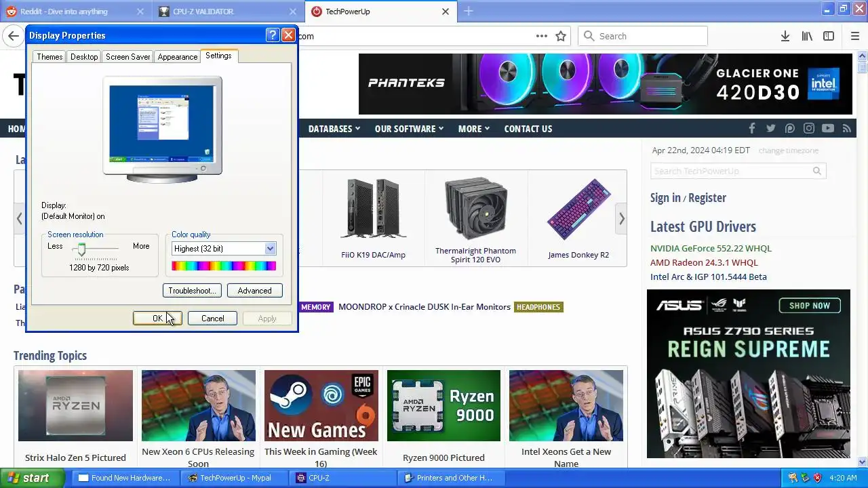
Task: Open TechPowerUp YouTube icon
Action: (828, 128)
